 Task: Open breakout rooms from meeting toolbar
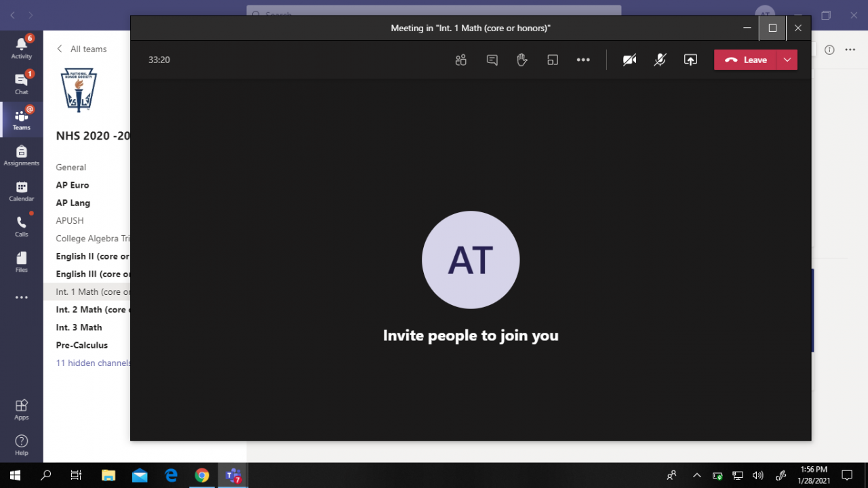point(553,60)
